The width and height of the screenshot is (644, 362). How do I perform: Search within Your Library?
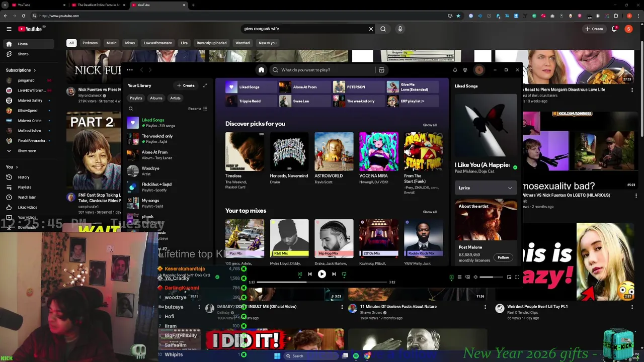point(131,109)
